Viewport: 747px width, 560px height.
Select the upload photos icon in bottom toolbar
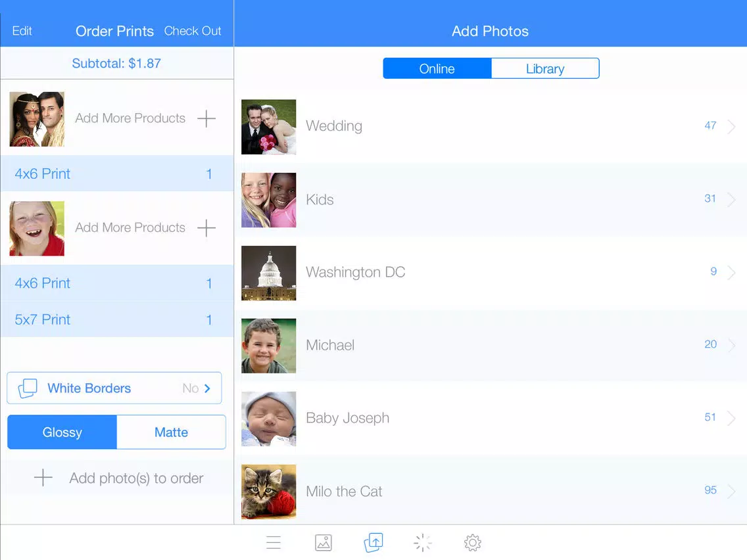pyautogui.click(x=373, y=542)
